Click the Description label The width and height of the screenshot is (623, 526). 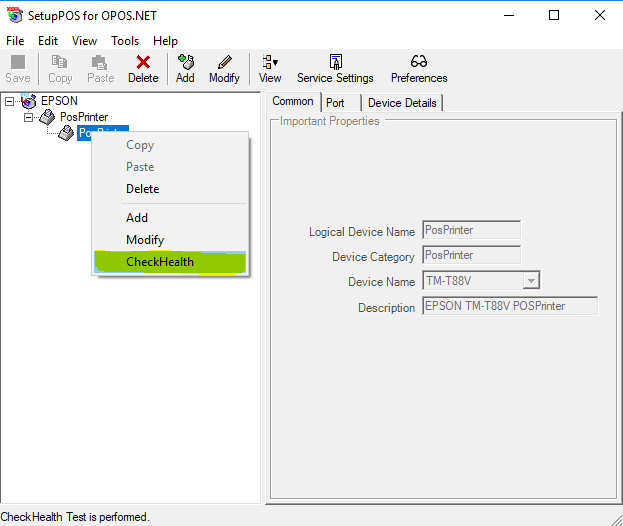point(387,307)
